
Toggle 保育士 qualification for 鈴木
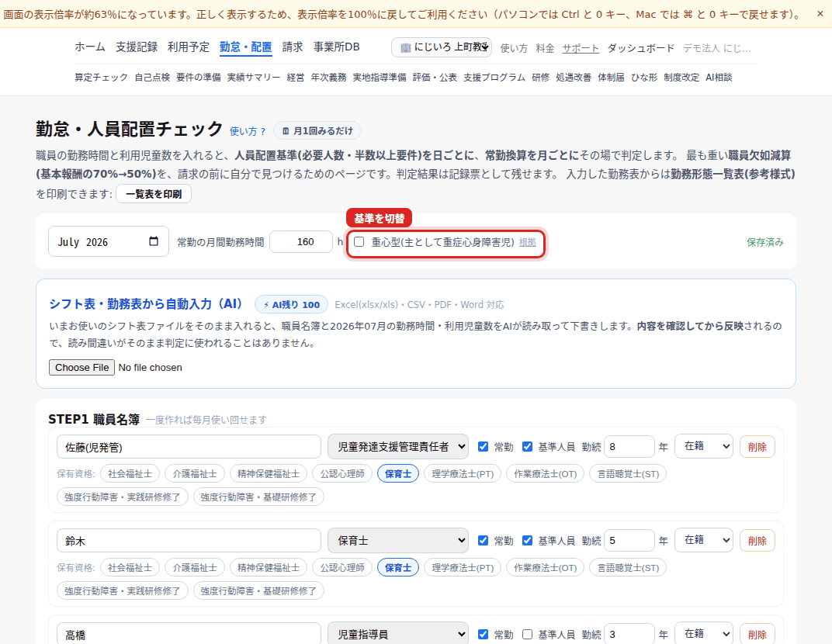[398, 568]
